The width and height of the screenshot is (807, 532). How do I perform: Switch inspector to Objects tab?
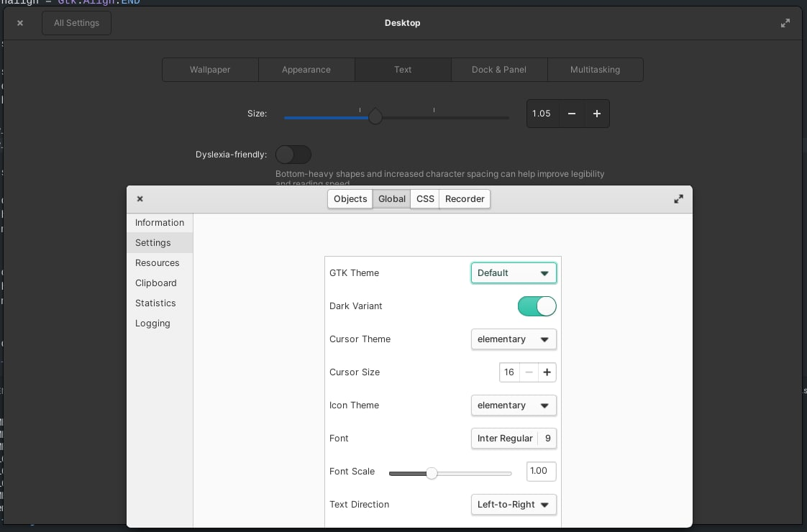pyautogui.click(x=350, y=199)
